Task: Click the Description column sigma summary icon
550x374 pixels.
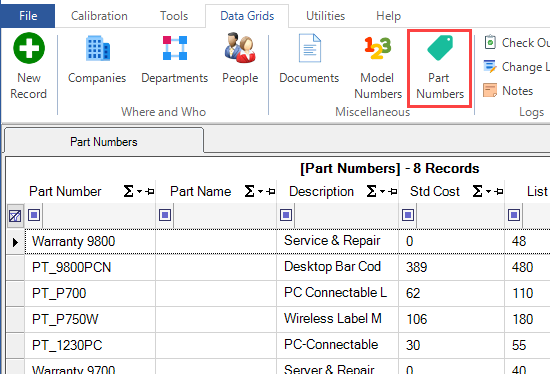Action: 371,192
